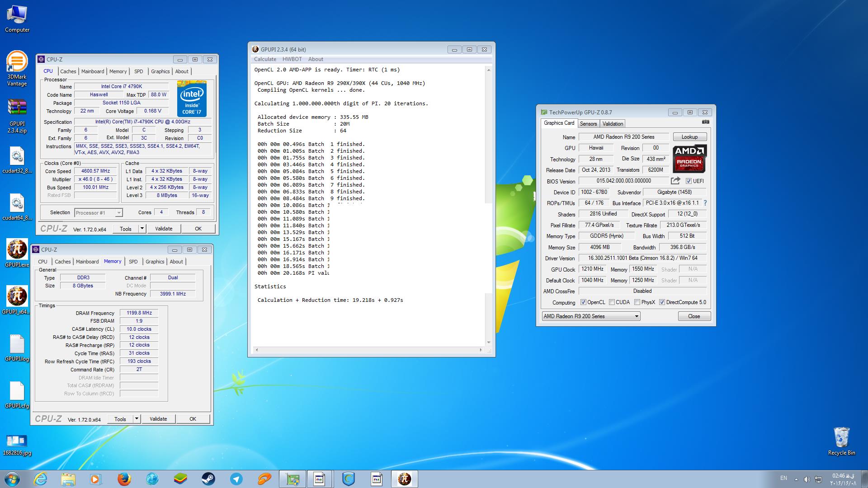Switch to GPU-Z taskbar button
This screenshot has width=868, height=488.
coord(292,479)
